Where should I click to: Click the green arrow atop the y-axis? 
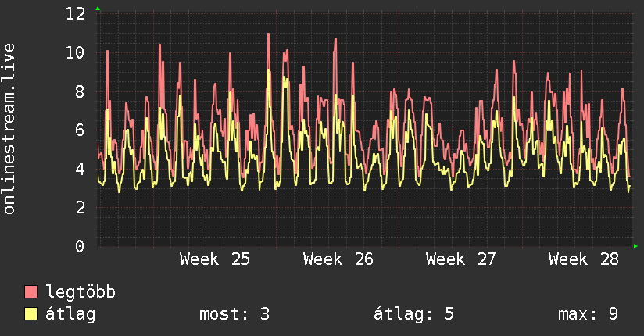coord(98,9)
